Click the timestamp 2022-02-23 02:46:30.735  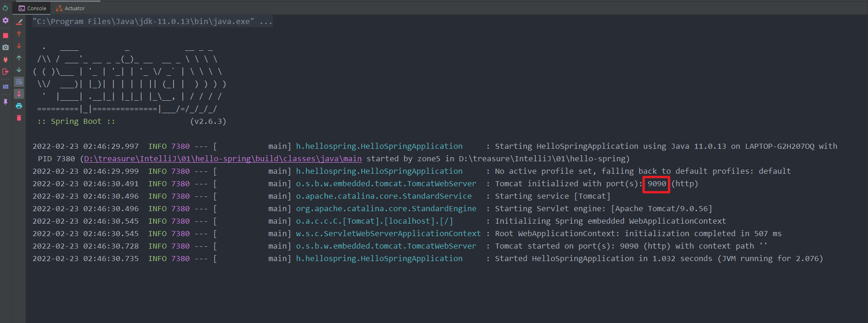[x=86, y=258]
